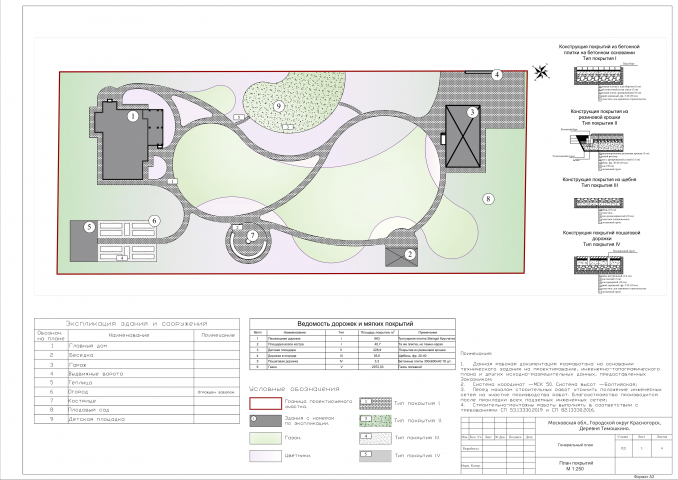Click 'Детская площадка' row in explication table
678x480 pixels.
[x=137, y=419]
